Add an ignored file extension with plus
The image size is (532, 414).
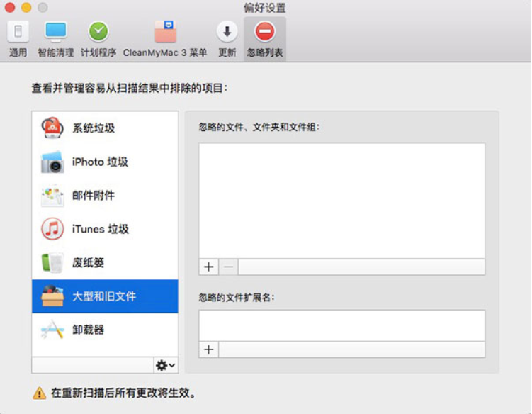[209, 349]
